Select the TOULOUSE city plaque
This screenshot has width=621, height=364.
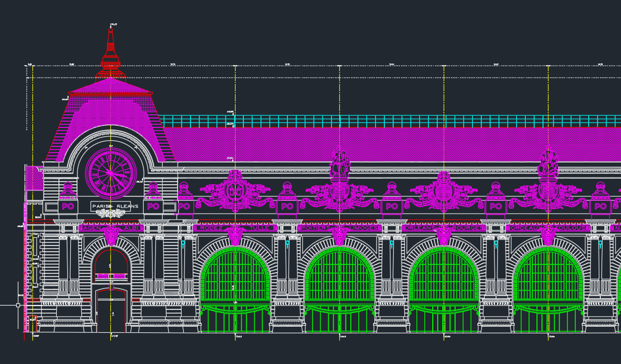tap(571, 228)
